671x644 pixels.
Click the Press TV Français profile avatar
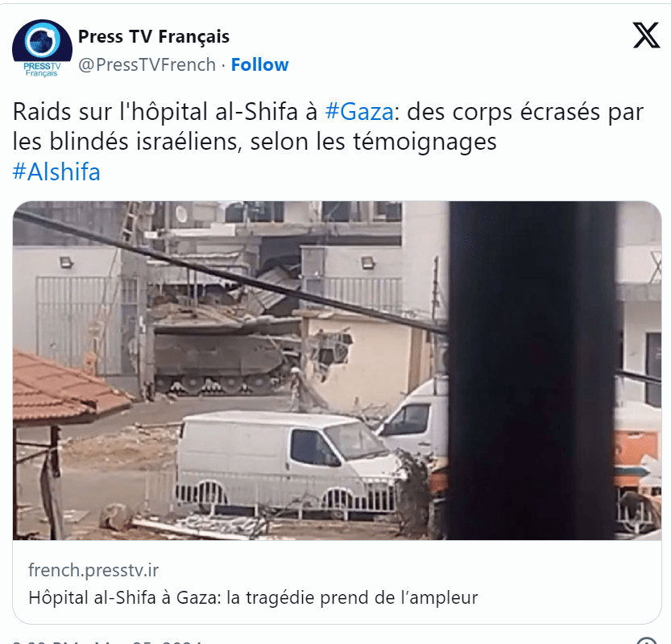point(42,48)
